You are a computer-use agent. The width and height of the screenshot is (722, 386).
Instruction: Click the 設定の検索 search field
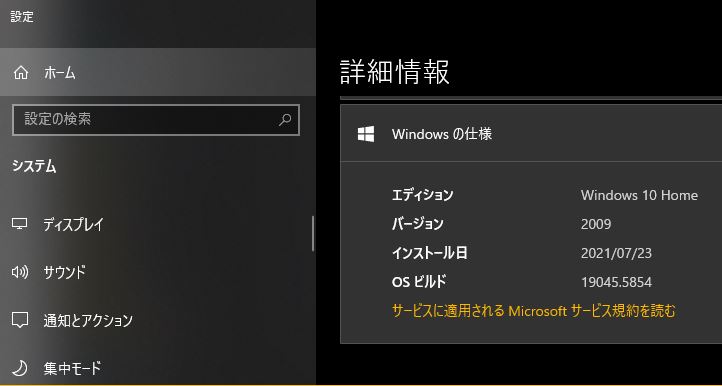(x=156, y=120)
